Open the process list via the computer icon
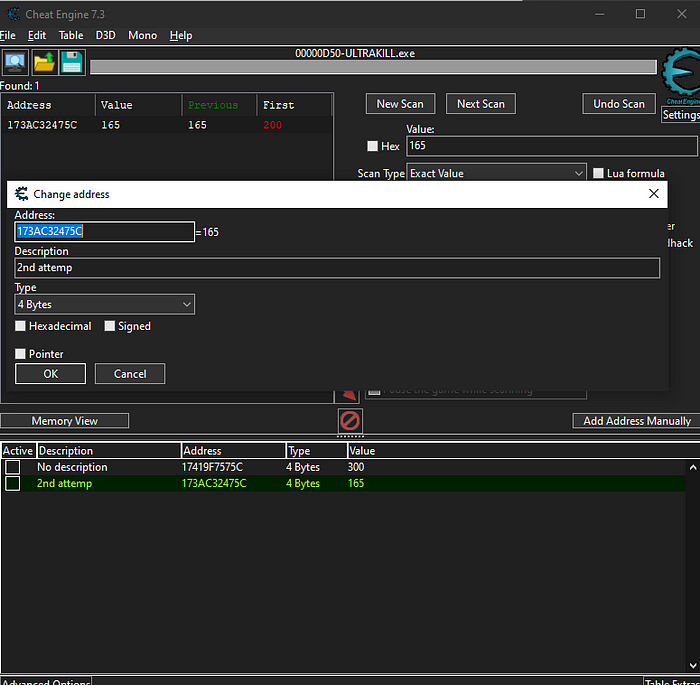Image resolution: width=700 pixels, height=685 pixels. pyautogui.click(x=15, y=63)
